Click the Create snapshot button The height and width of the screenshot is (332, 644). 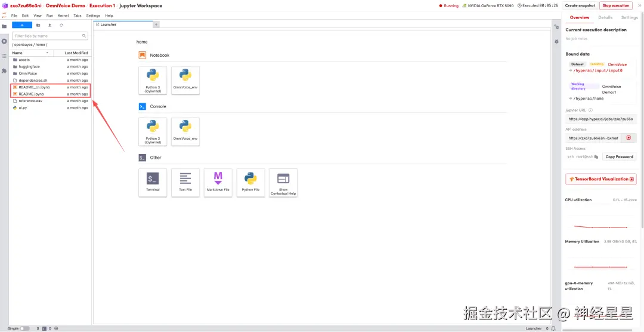580,5
